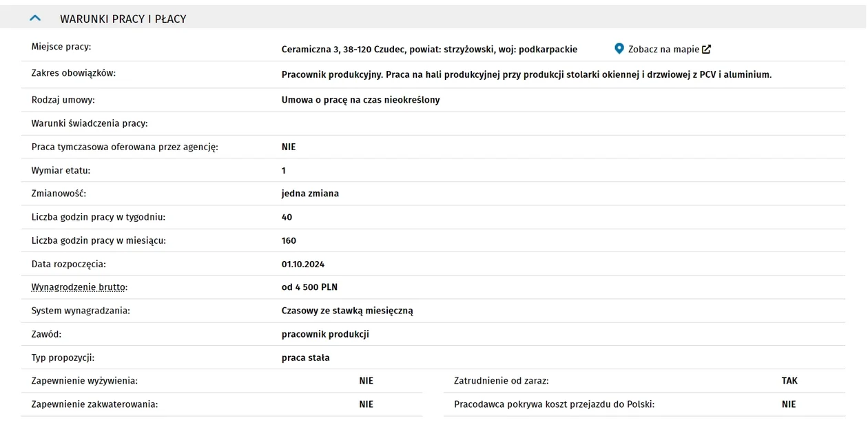Click the WARUNKI PRACY I PŁACY header title
This screenshot has width=868, height=445.
point(123,19)
